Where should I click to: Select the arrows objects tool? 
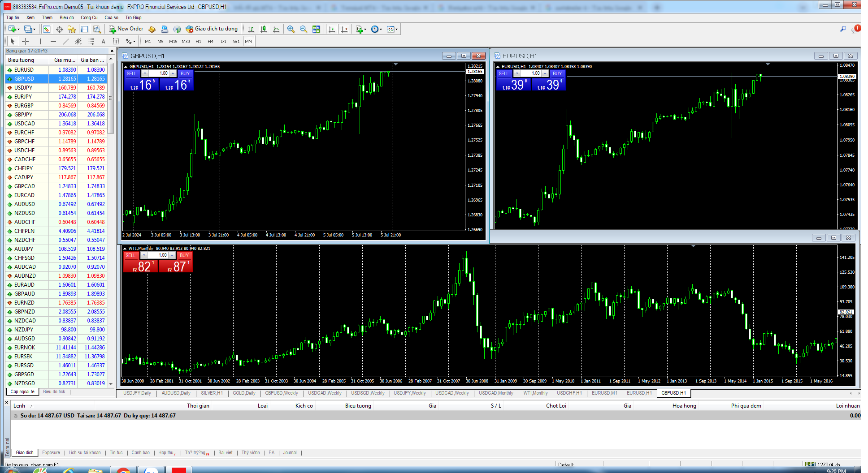click(128, 41)
